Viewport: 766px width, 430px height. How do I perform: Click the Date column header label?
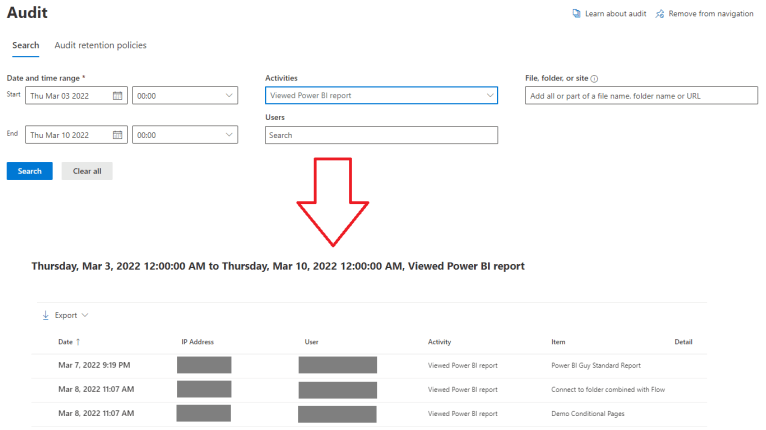coord(65,342)
